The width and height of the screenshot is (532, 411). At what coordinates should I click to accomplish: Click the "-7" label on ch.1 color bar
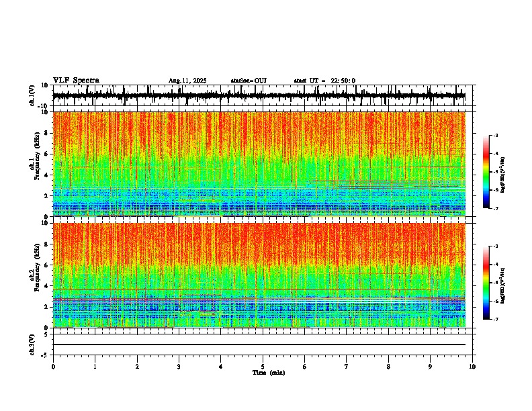[x=495, y=208]
